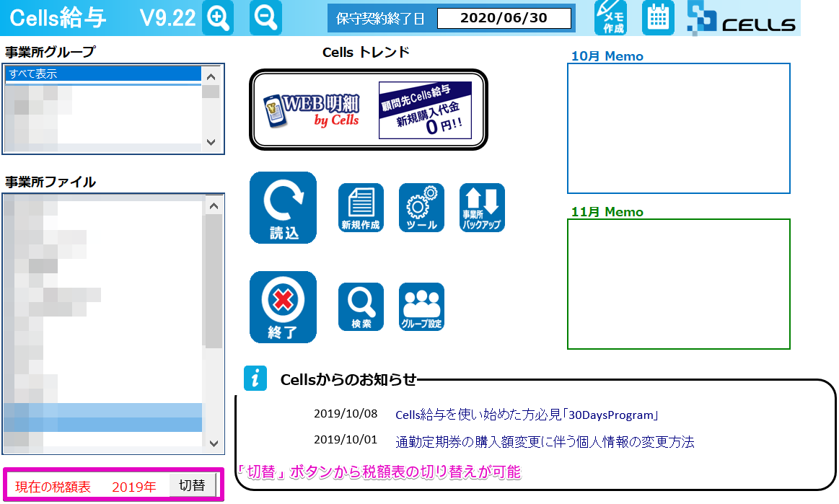Viewport: 839px width, 504px height.
Task: Open the メモ作成 memo creation icon
Action: [x=610, y=17]
